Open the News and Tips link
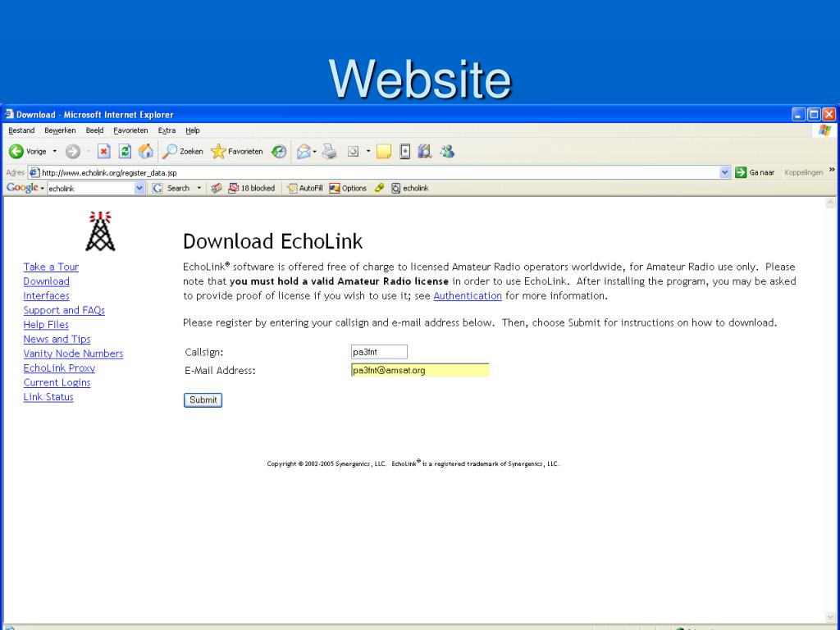The height and width of the screenshot is (630, 840). pyautogui.click(x=57, y=339)
